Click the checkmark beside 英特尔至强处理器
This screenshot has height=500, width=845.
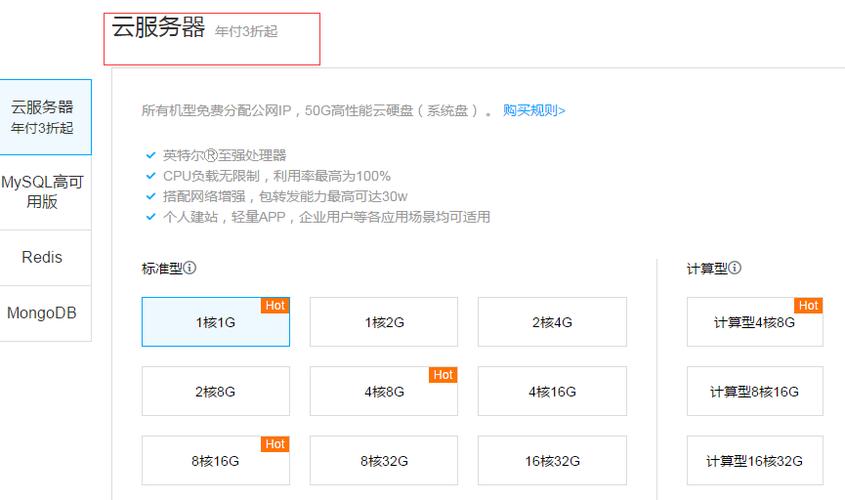pos(151,155)
